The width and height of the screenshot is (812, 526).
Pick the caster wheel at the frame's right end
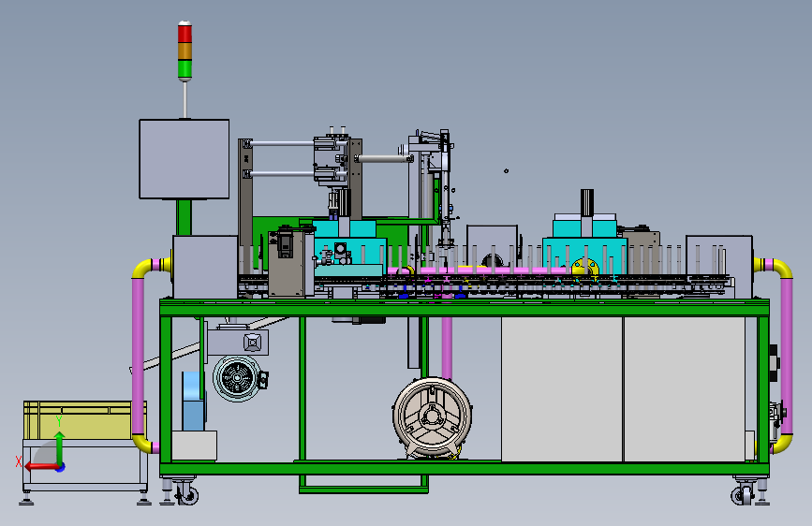coord(743,495)
